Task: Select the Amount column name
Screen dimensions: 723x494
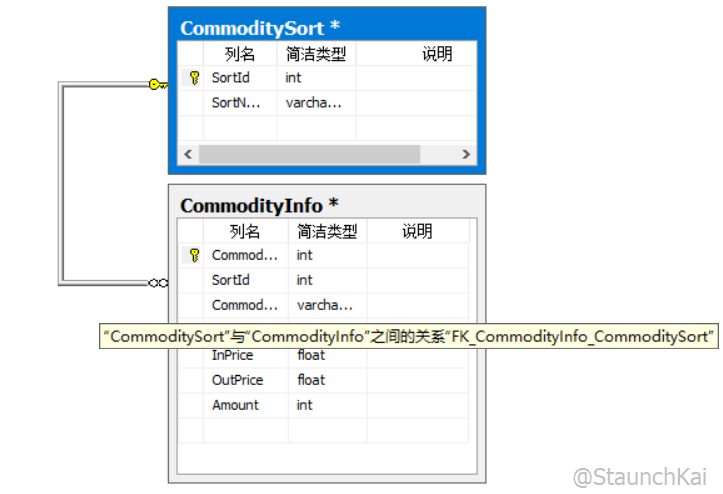Action: pos(235,405)
